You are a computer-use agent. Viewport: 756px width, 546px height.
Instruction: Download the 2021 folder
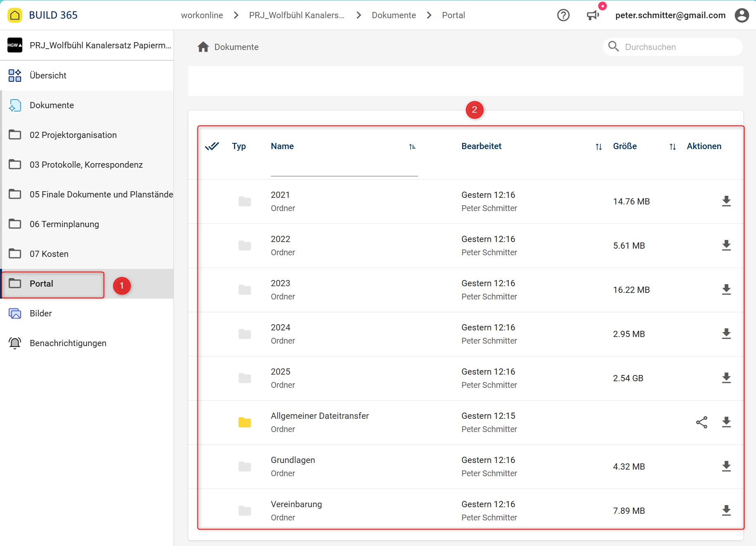coord(726,201)
